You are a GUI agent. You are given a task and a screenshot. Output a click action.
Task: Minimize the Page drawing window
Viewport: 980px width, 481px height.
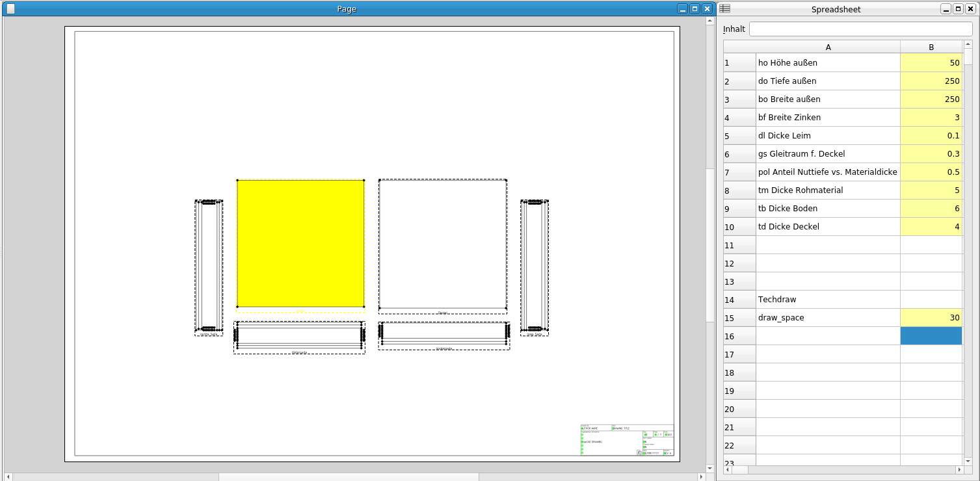(x=682, y=8)
